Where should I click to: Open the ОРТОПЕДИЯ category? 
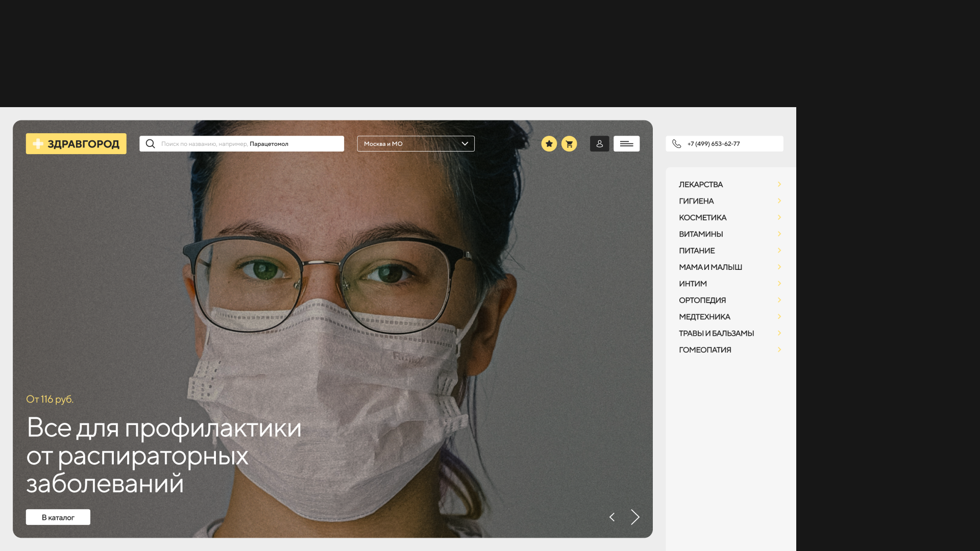(x=702, y=300)
